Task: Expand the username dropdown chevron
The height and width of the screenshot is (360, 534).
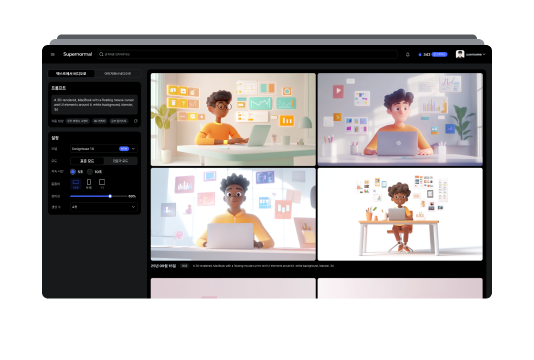Action: click(484, 54)
